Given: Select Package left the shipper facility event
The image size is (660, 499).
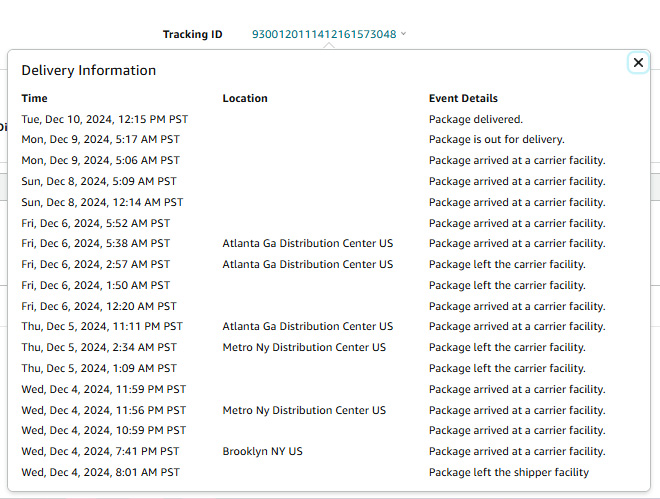Looking at the screenshot, I should pyautogui.click(x=509, y=472).
